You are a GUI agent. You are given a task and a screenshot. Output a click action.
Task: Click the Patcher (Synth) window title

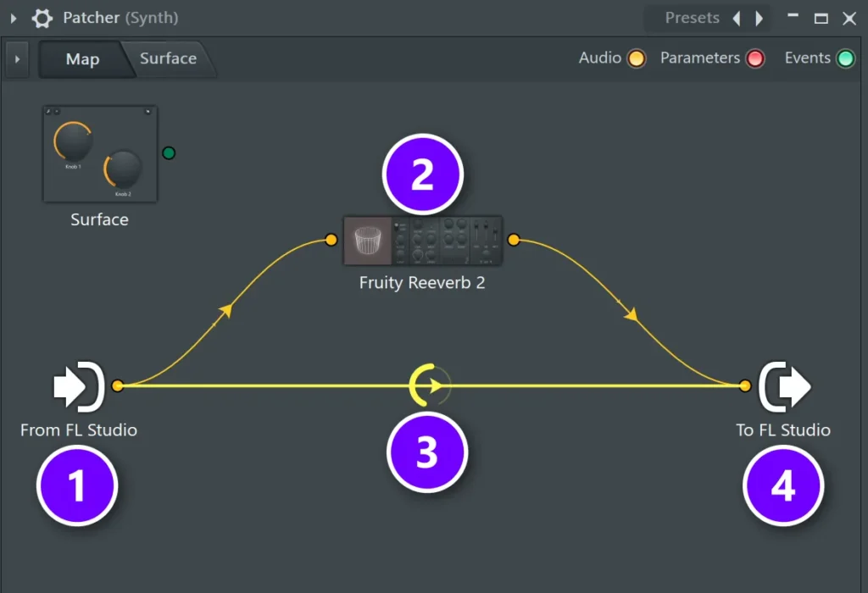click(120, 18)
